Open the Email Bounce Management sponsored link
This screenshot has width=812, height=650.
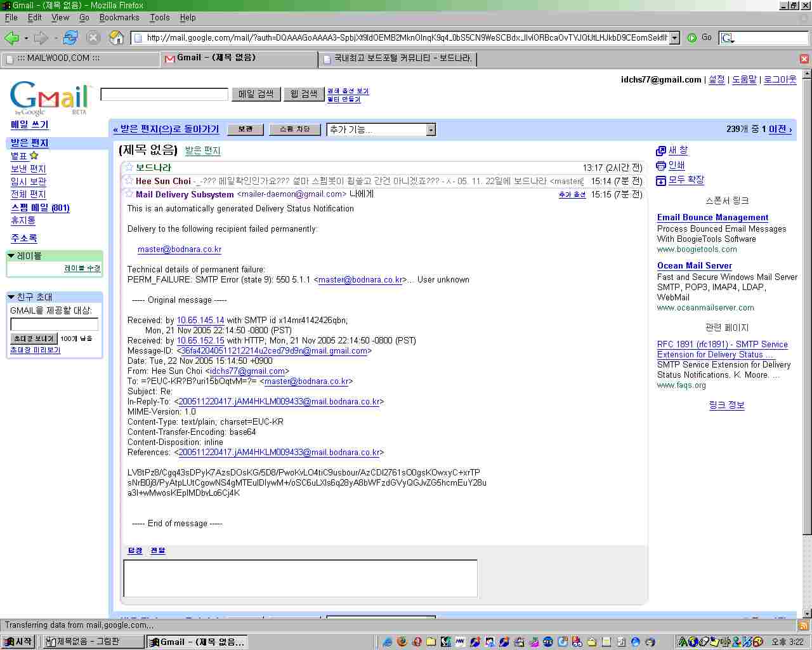click(713, 217)
